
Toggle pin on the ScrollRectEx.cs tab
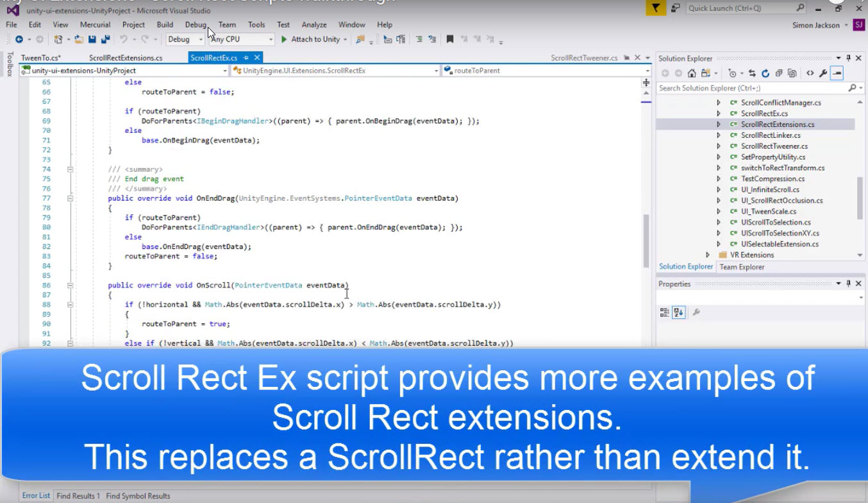point(246,58)
